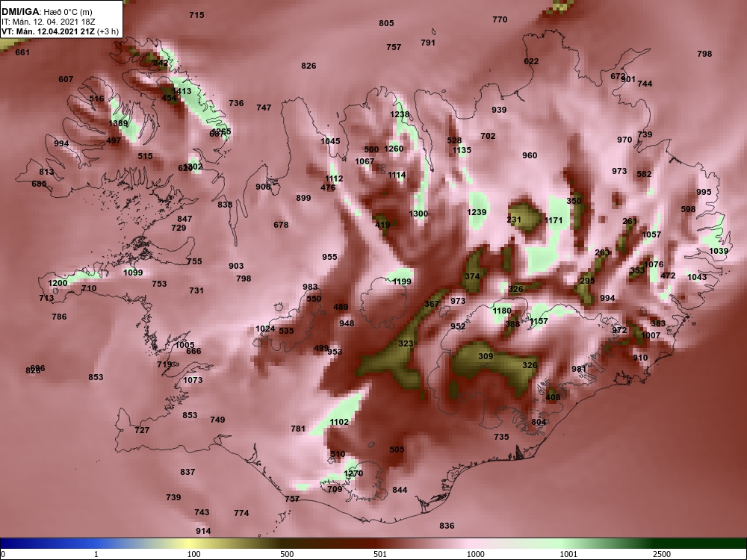Click map value 309
The width and height of the screenshot is (747, 560).
(486, 356)
